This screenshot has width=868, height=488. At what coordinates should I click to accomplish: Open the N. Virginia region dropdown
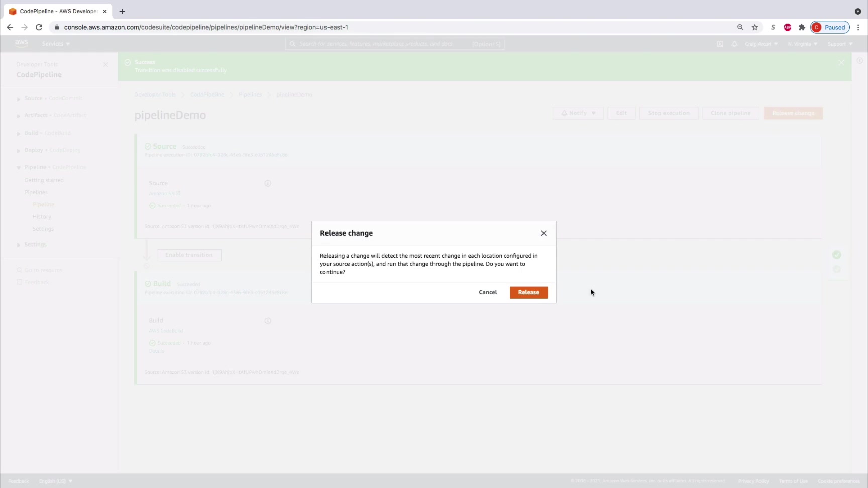click(802, 44)
